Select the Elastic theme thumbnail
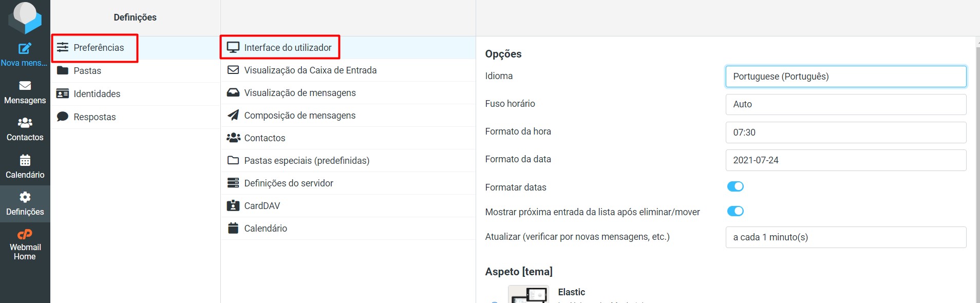 point(529,295)
